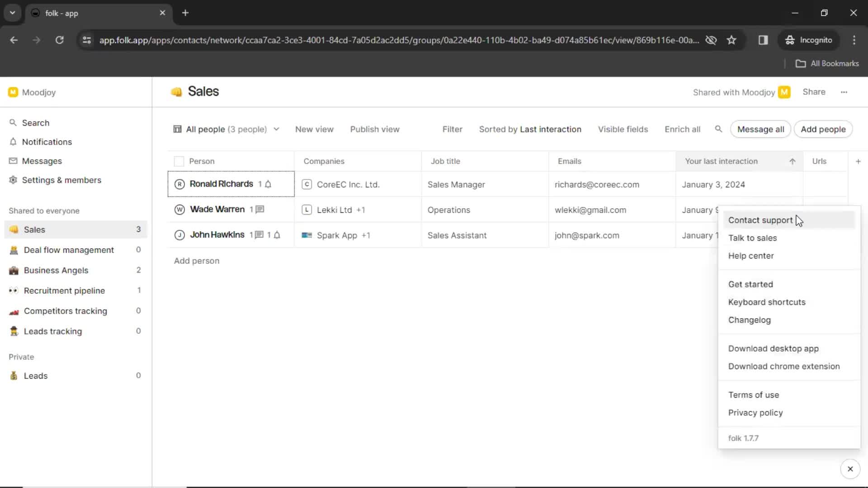Toggle sort arrow on Your last interaction
Viewport: 868px width, 488px height.
click(793, 161)
